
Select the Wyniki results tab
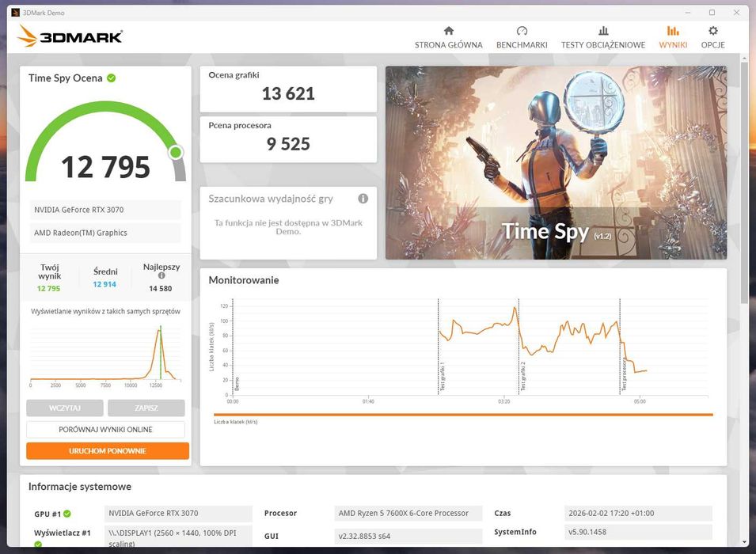point(673,38)
